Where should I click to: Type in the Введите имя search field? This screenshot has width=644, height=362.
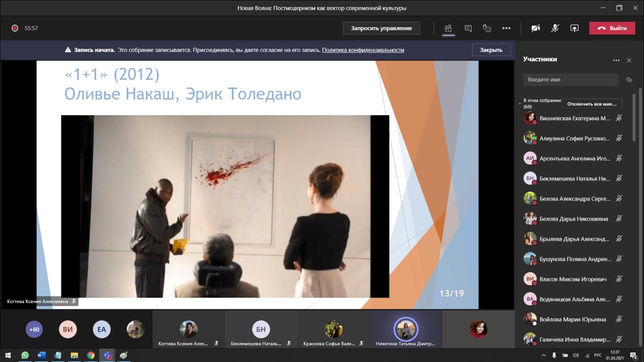[570, 79]
